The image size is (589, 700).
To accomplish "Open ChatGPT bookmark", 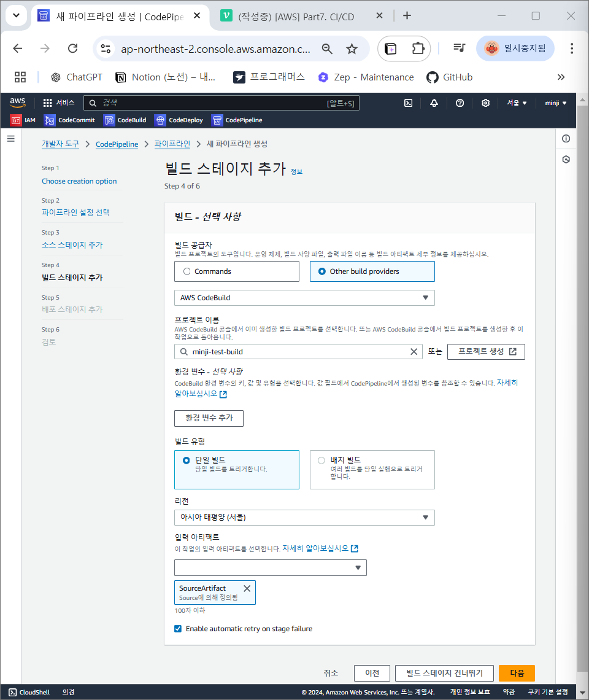I will 77,77.
